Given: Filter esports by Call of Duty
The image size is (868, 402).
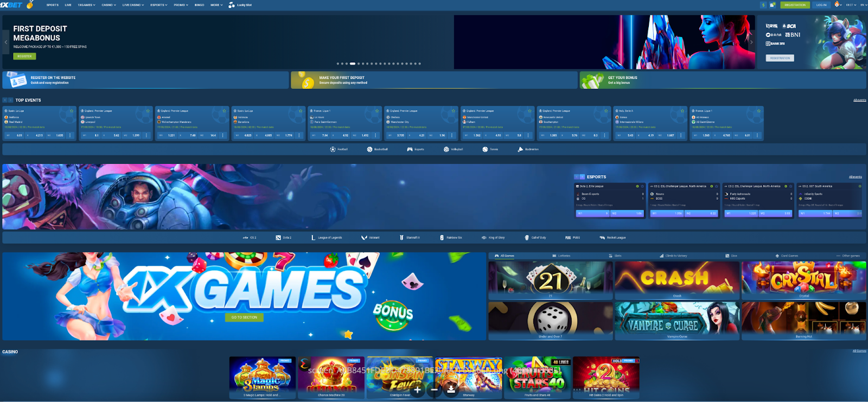Looking at the screenshot, I should click(535, 238).
